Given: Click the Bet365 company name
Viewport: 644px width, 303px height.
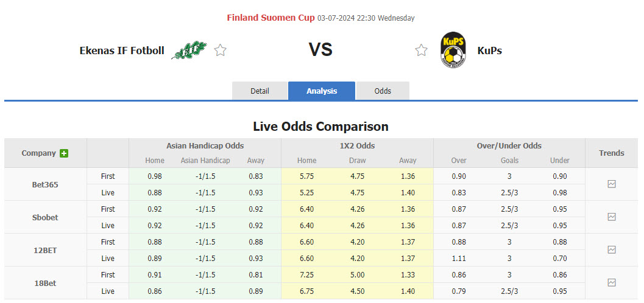Looking at the screenshot, I should pos(45,184).
